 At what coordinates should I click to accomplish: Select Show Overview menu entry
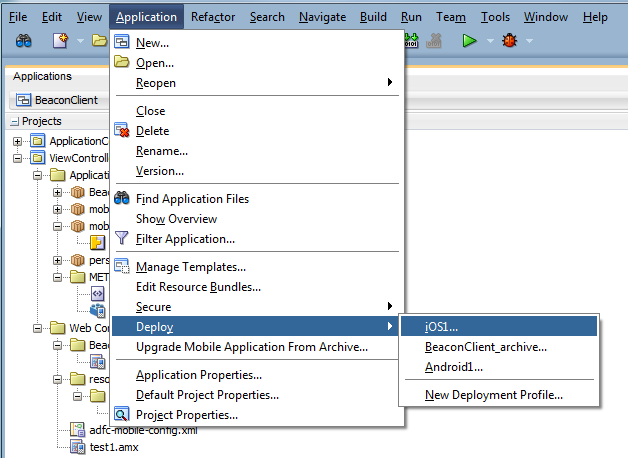point(258,219)
